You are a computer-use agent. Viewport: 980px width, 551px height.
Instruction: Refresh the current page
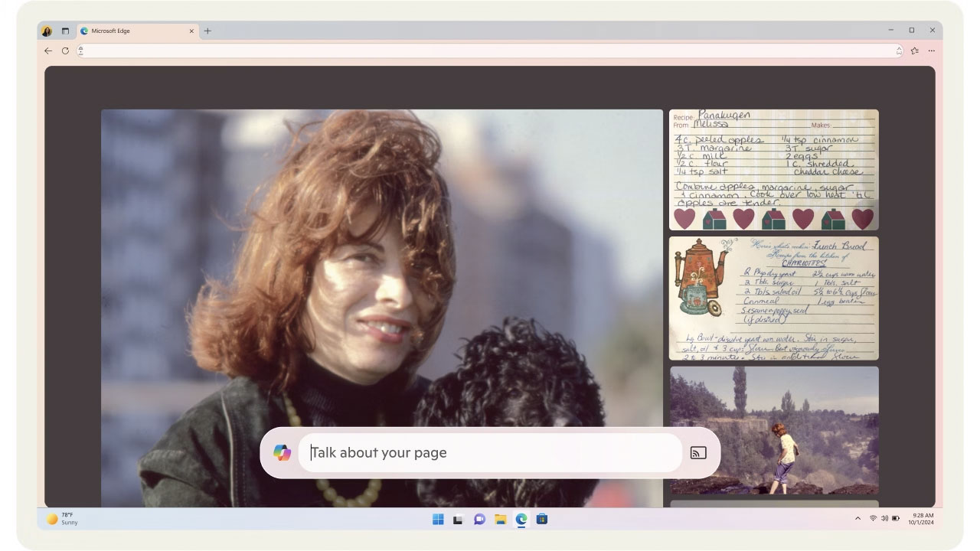point(65,51)
